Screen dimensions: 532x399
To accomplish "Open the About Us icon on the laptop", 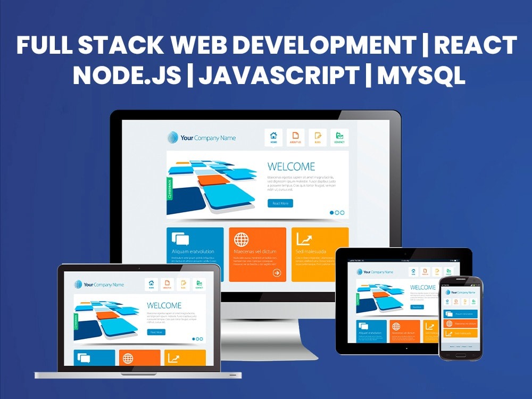I will 167,284.
